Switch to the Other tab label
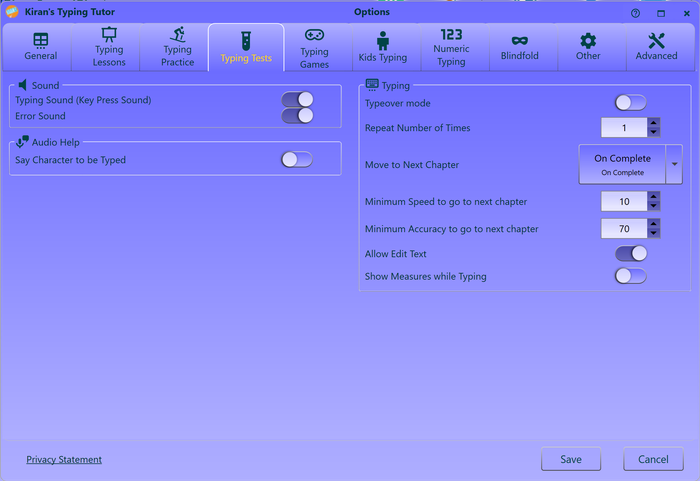This screenshot has width=700, height=481. 588,56
